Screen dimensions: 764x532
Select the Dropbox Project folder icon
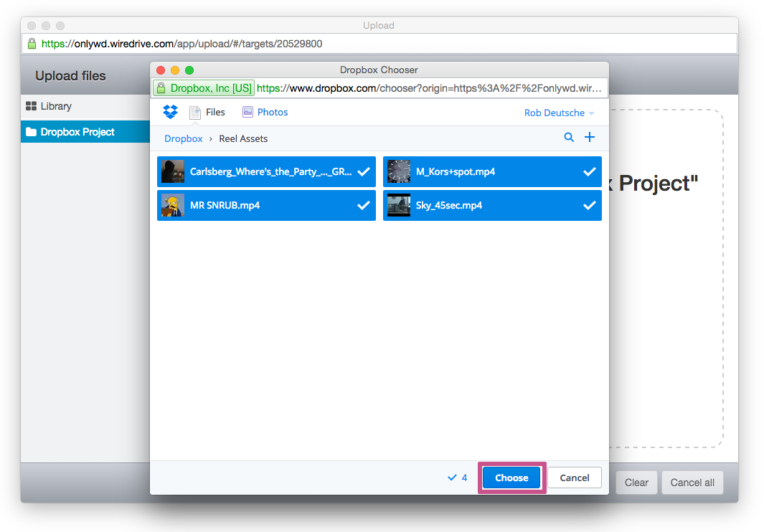(x=32, y=131)
